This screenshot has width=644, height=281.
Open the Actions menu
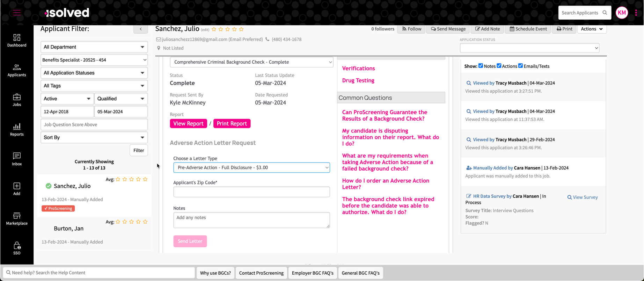tap(592, 29)
